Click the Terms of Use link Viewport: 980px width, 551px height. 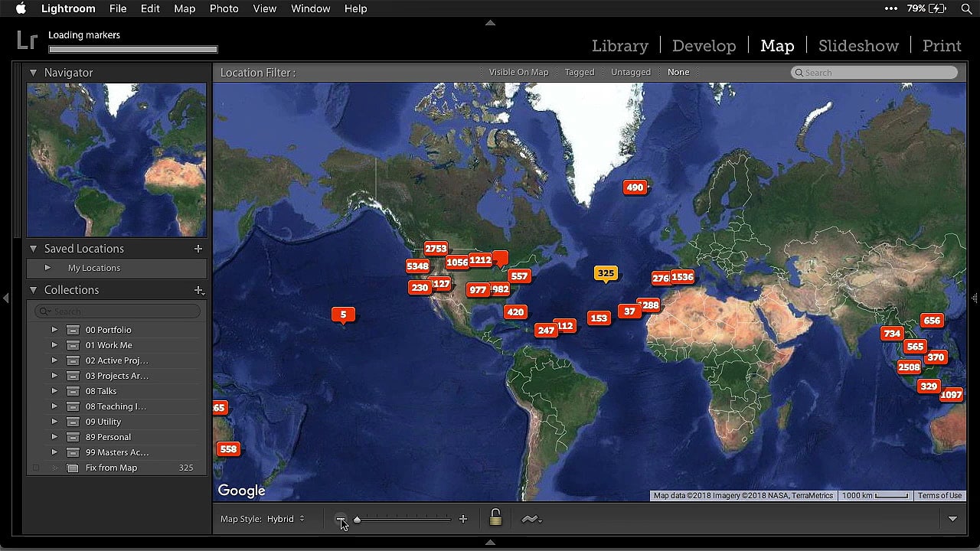[939, 496]
